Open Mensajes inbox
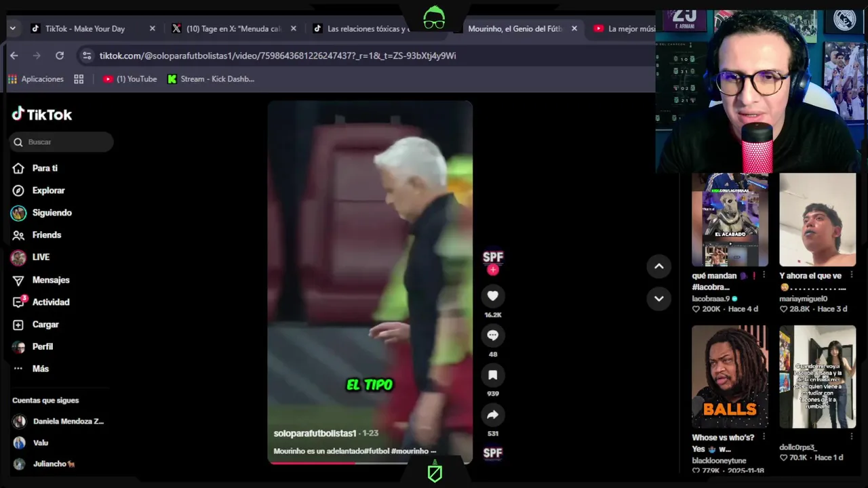Screen dimensions: 868x488 (x=41, y=280)
